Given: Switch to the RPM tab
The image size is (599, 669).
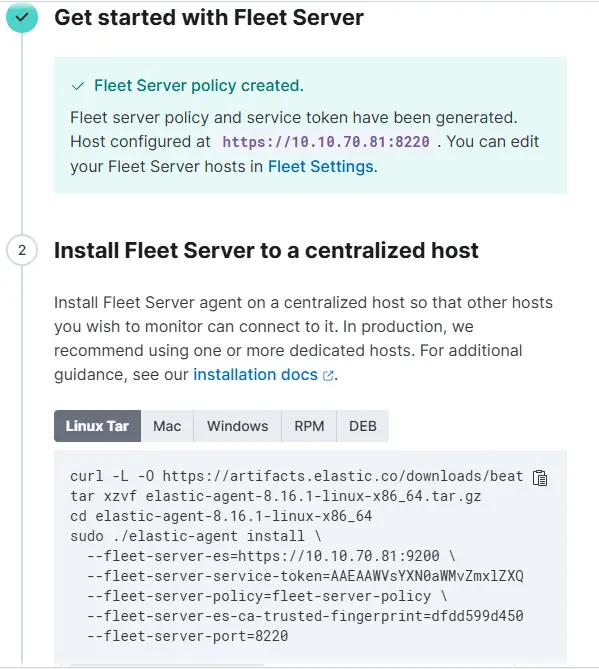Looking at the screenshot, I should point(309,426).
